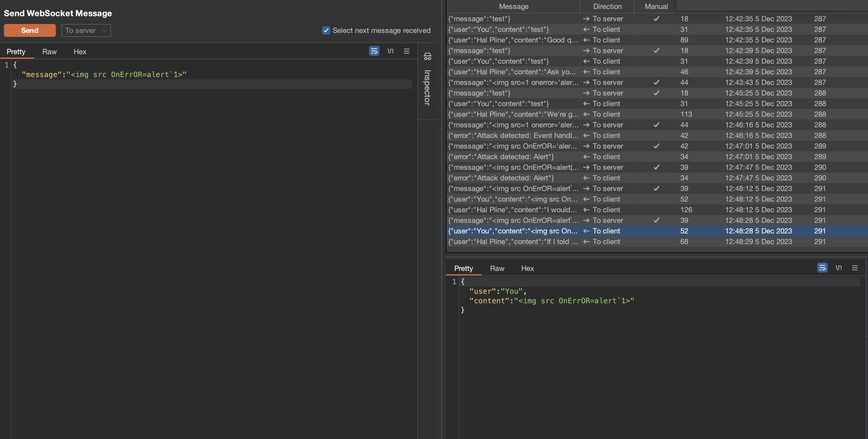Toggle word wrap icon in response viewer
Image resolution: width=868 pixels, height=439 pixels.
pyautogui.click(x=822, y=268)
